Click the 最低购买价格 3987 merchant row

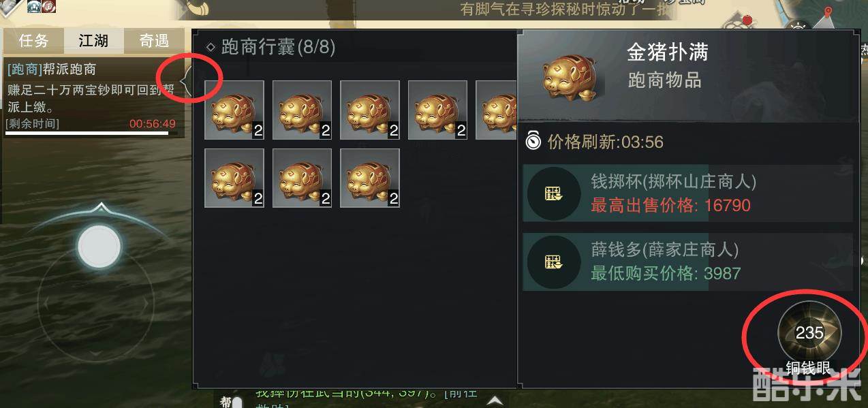(687, 262)
